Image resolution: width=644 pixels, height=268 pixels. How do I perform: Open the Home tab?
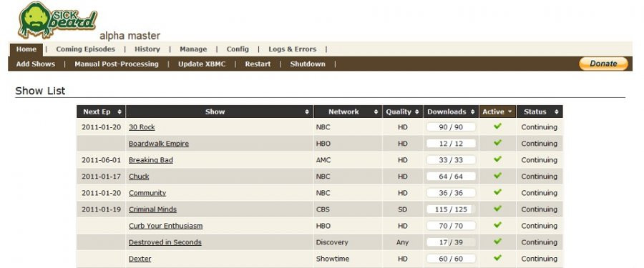point(26,49)
